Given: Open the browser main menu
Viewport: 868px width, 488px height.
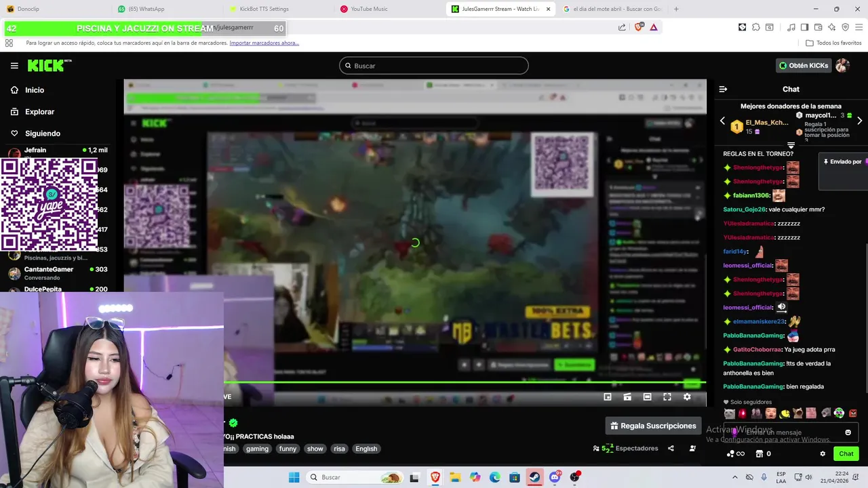Looking at the screenshot, I should click(x=859, y=27).
